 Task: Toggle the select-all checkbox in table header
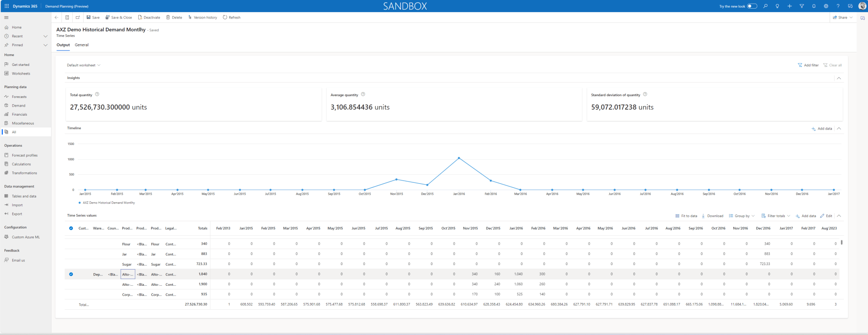71,228
